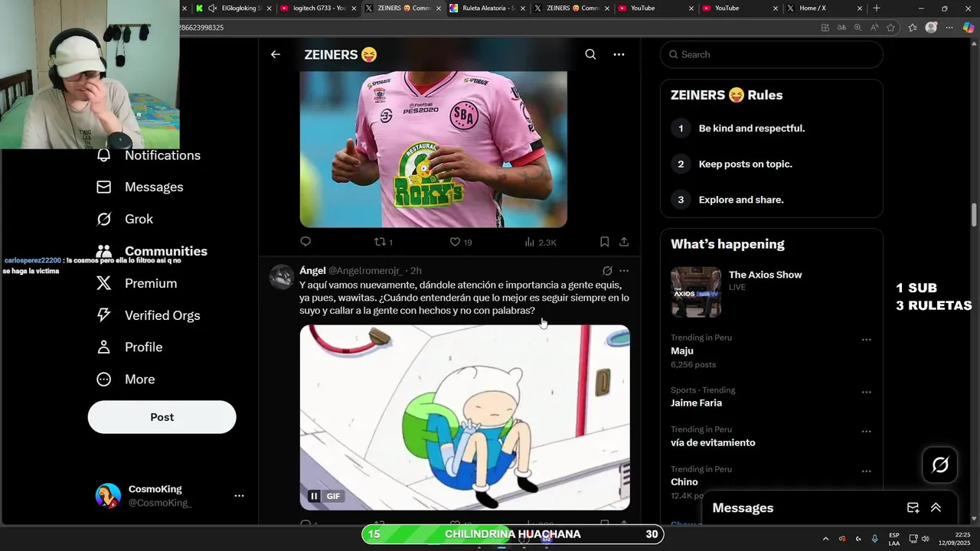Reply to the pink jersey post
980x551 pixels.
[x=305, y=242]
